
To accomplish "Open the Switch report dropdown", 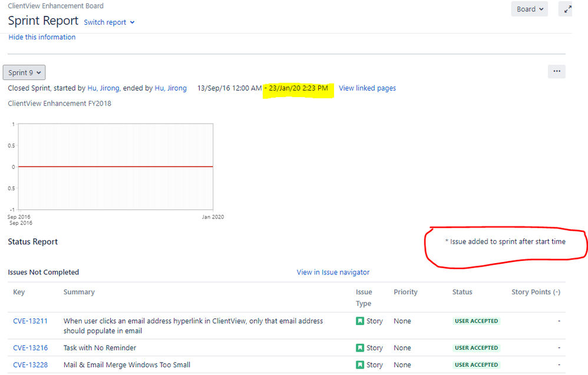I will click(x=109, y=22).
